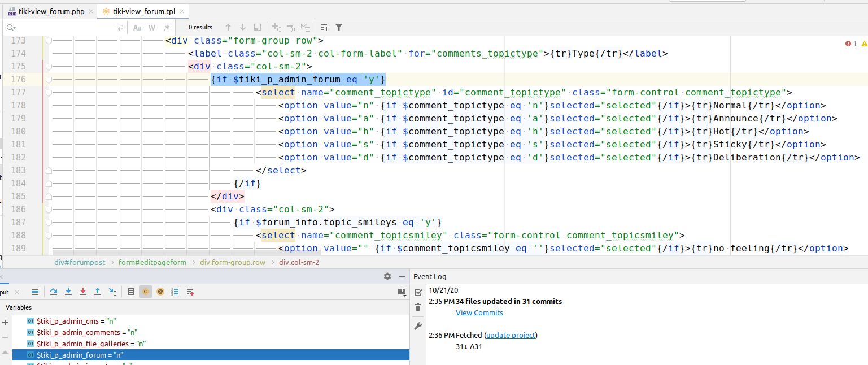Click the new line (return arrow) icon
The height and width of the screenshot is (365, 868).
[x=120, y=27]
